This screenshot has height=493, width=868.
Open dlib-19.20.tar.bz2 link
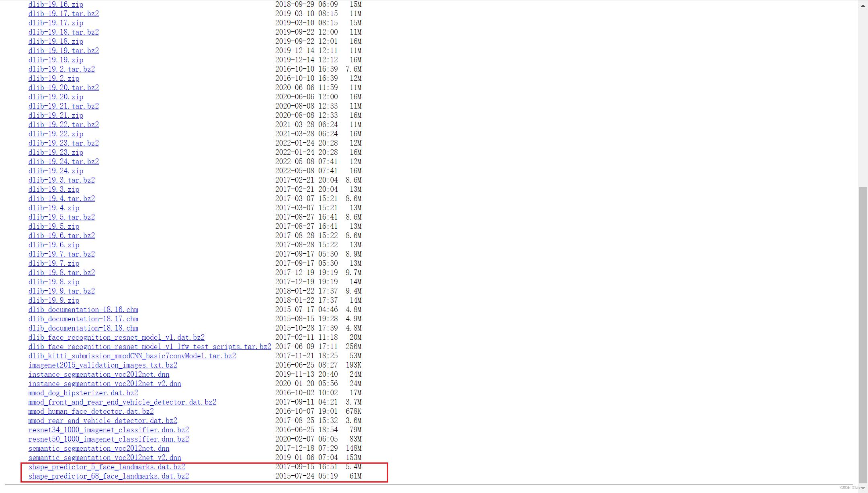click(63, 88)
